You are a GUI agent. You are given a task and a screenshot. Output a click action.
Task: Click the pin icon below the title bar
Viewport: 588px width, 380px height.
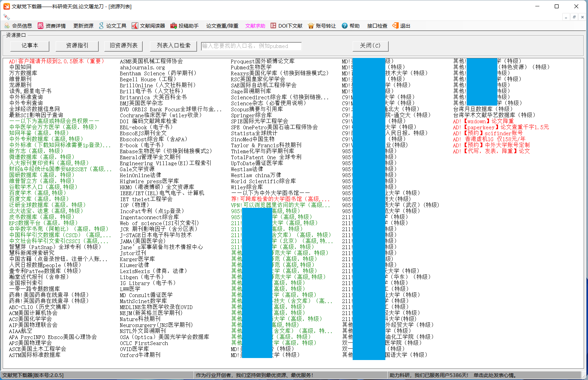[6, 16]
